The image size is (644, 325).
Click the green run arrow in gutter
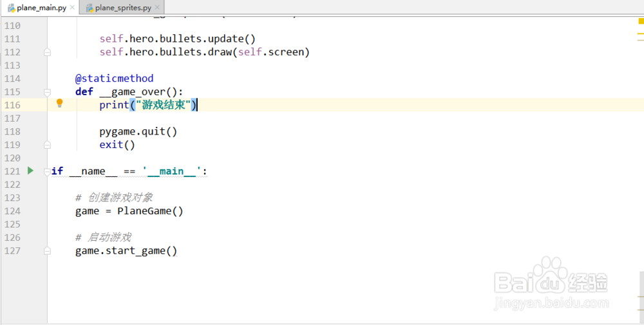coord(30,171)
